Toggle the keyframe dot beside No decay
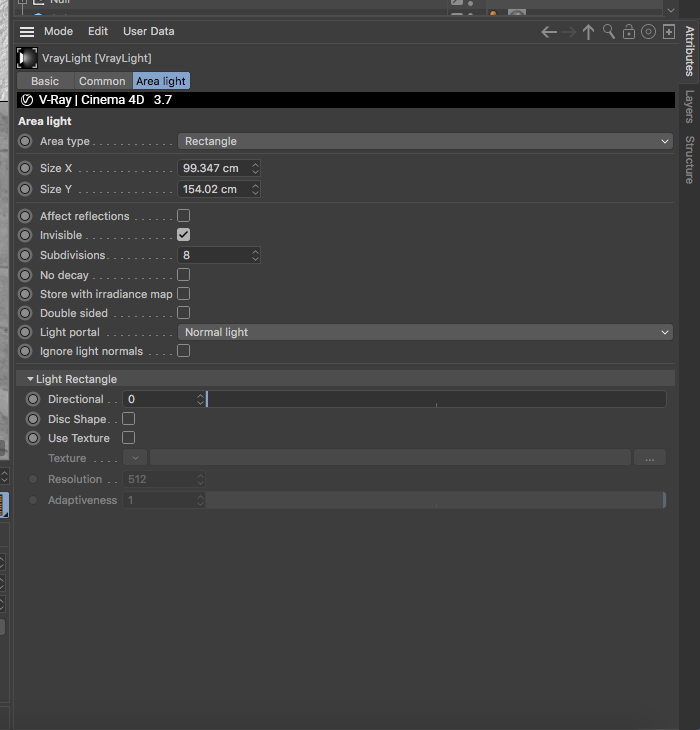700x730 pixels. pos(25,275)
